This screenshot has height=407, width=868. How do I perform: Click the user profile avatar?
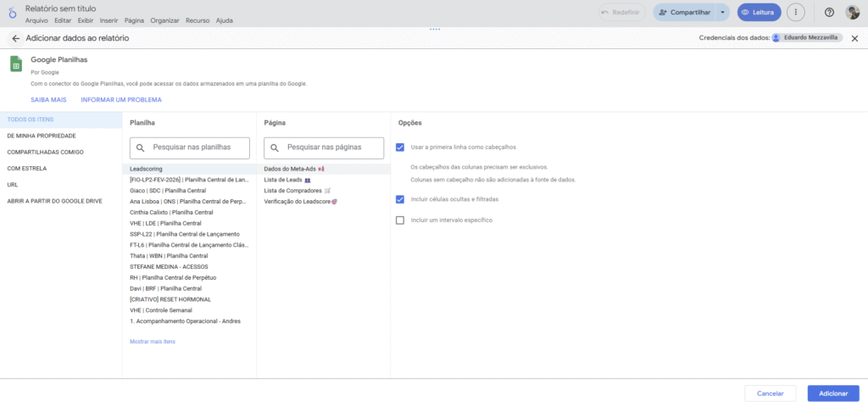point(852,13)
